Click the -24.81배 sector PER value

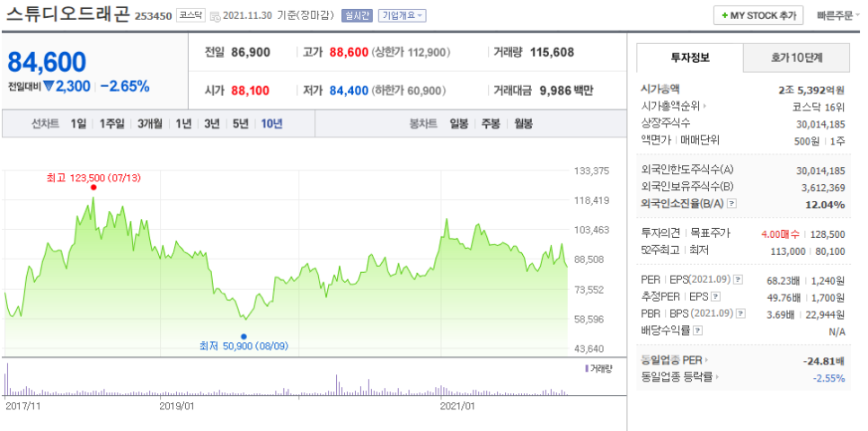824,361
